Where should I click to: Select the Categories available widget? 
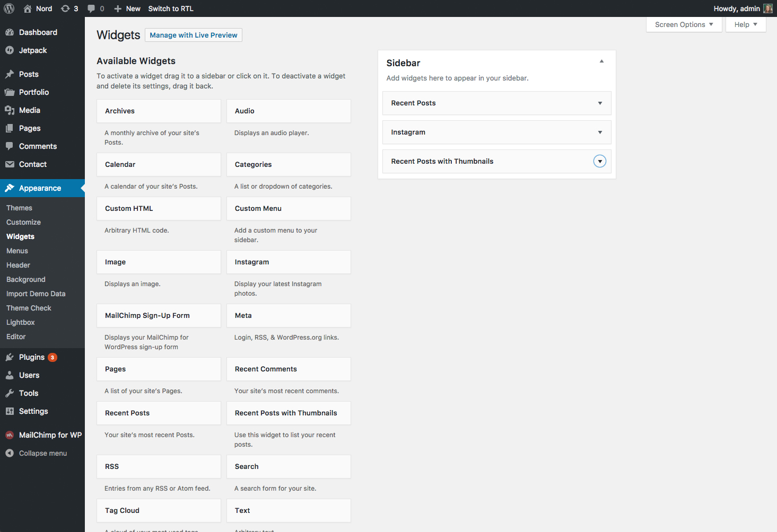(x=289, y=165)
